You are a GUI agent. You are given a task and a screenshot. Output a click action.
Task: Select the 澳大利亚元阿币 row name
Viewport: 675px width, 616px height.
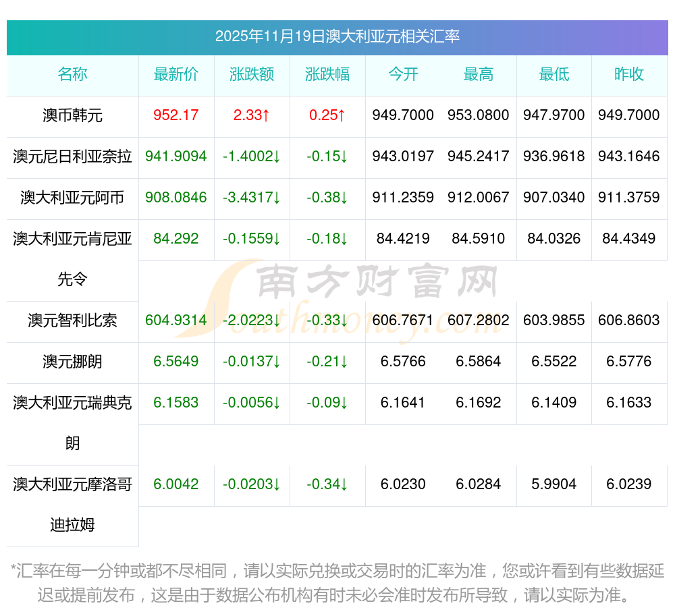pos(72,198)
